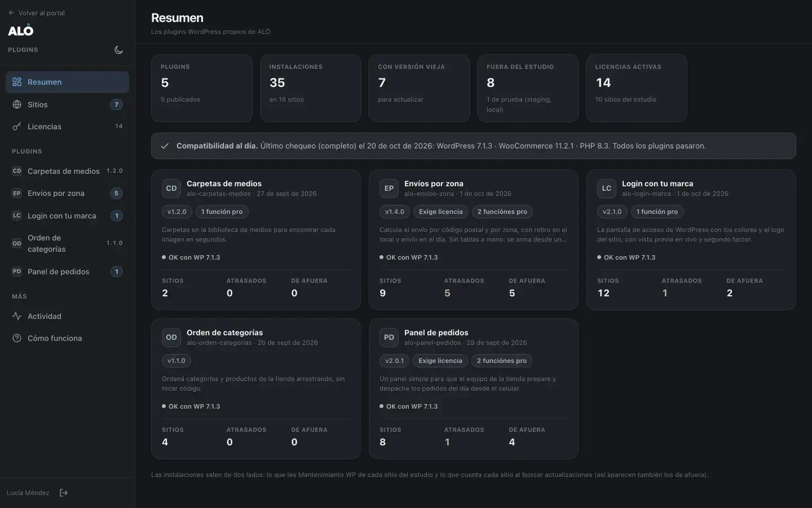
Task: Click the checkmark icon in the Compatibilidad banner
Action: coord(165,146)
